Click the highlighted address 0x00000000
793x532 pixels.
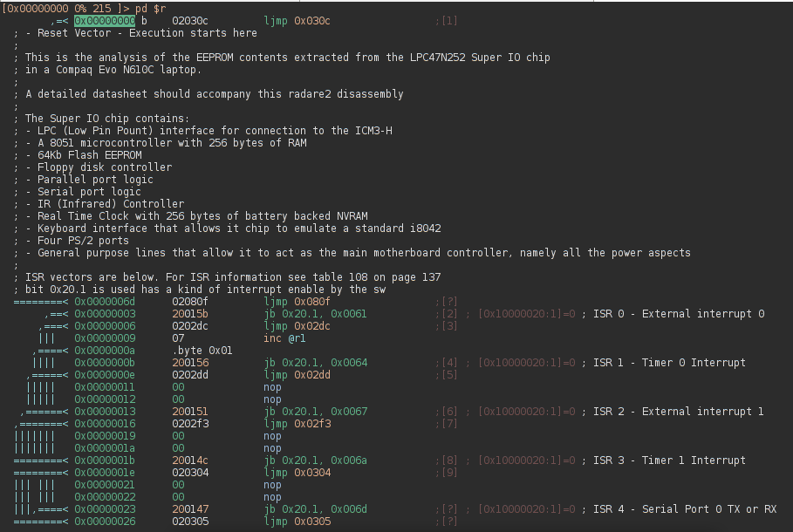105,20
